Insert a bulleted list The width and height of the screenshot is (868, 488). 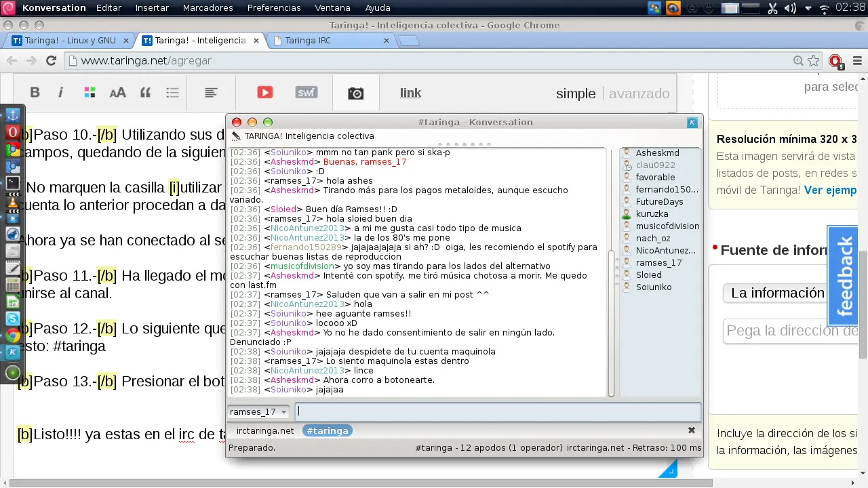(x=172, y=93)
